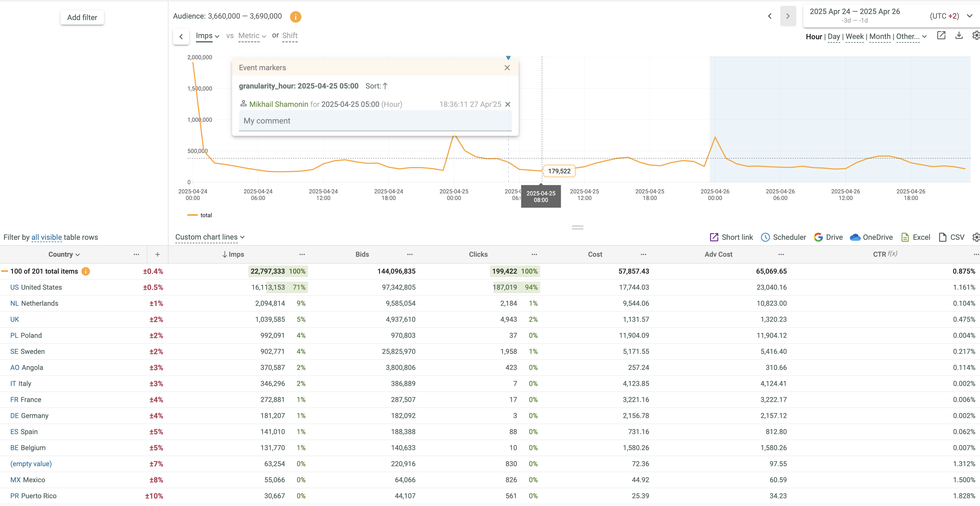Image resolution: width=980 pixels, height=506 pixels.
Task: Export to Google Drive
Action: (x=828, y=238)
